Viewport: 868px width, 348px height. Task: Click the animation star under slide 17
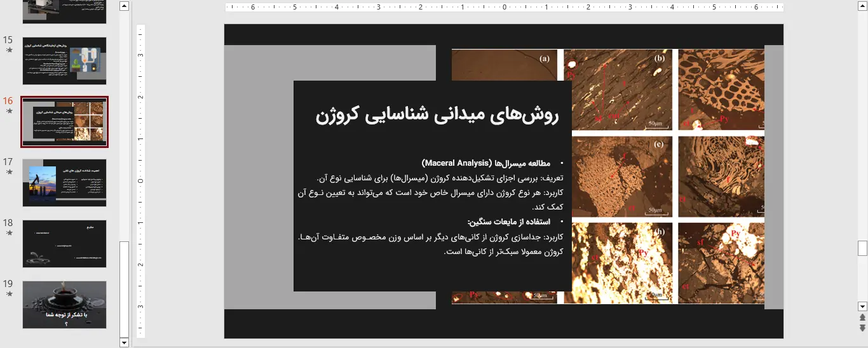pyautogui.click(x=9, y=171)
